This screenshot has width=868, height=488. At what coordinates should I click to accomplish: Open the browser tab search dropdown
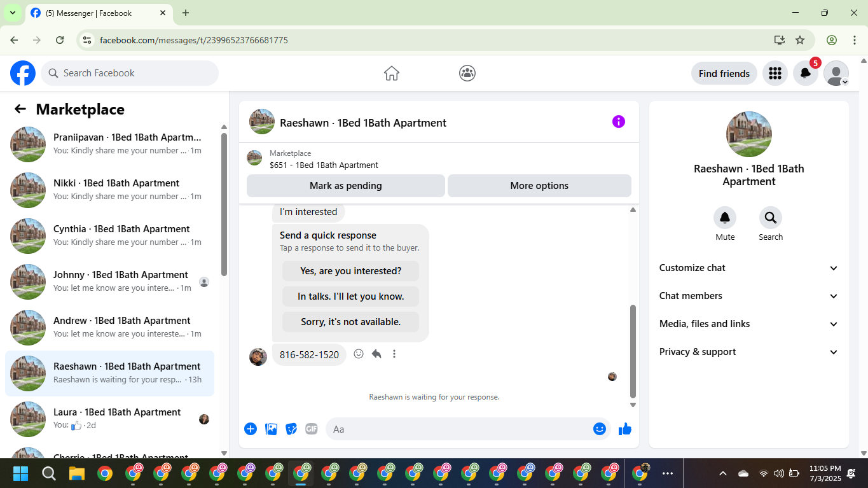click(x=12, y=13)
